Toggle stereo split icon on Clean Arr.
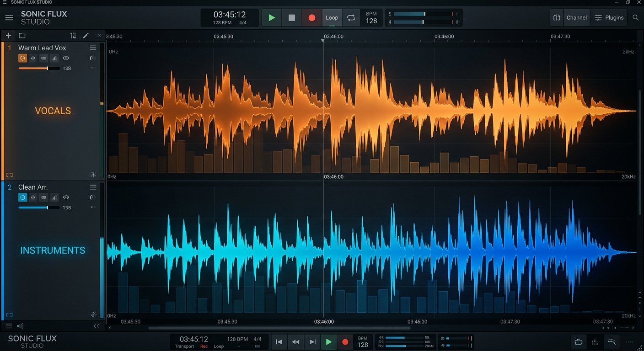 tap(33, 197)
